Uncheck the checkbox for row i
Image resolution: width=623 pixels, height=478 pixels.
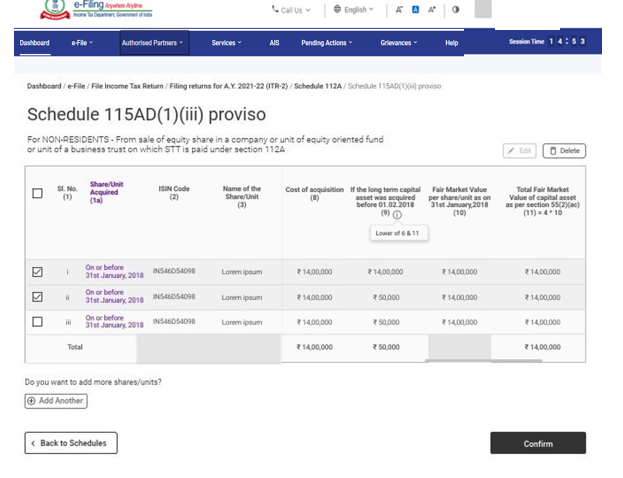click(38, 272)
